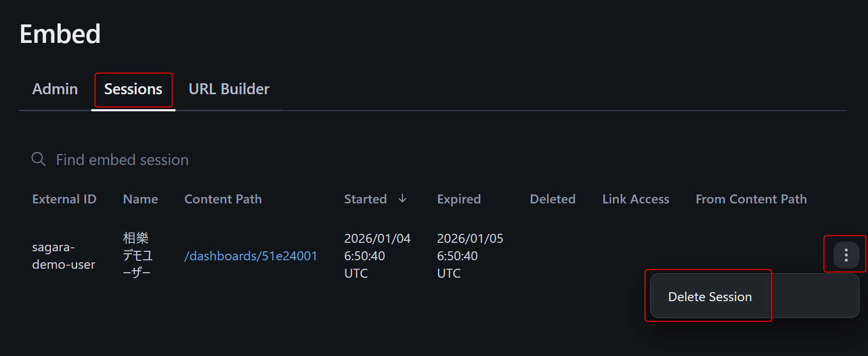This screenshot has height=356, width=868.
Task: Open the URL Builder tab
Action: (229, 89)
